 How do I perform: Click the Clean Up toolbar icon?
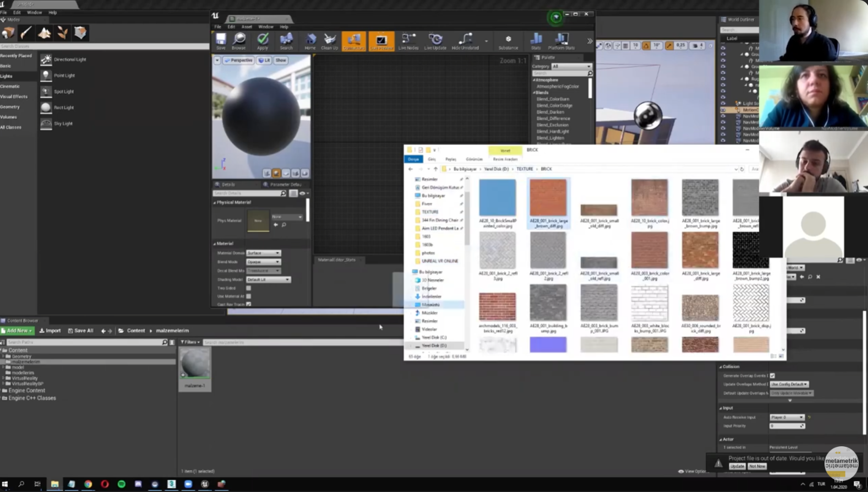[x=330, y=41]
